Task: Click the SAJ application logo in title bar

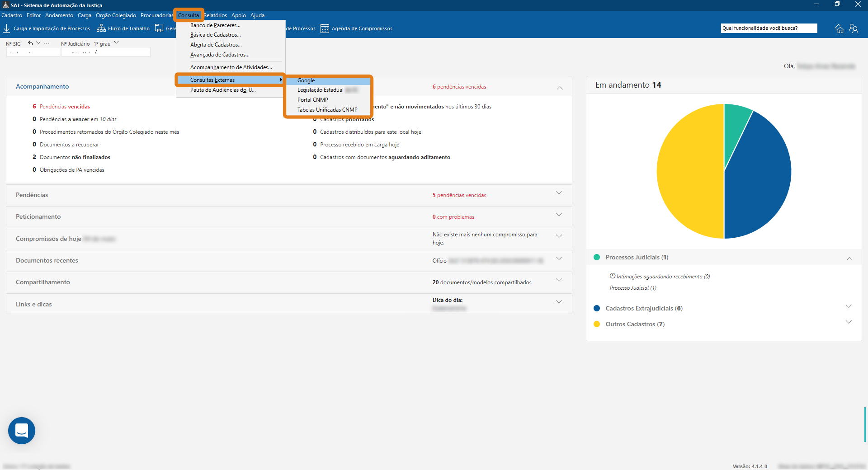Action: (6, 5)
